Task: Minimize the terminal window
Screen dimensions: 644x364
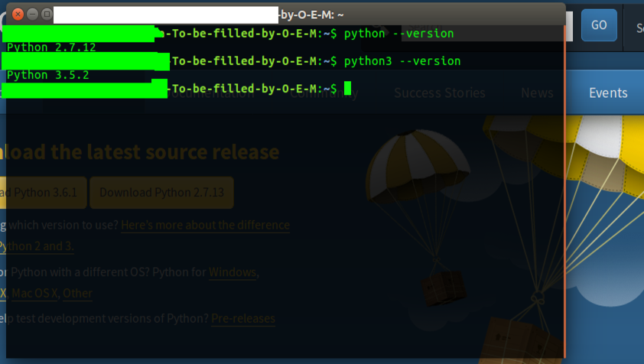Action: pyautogui.click(x=32, y=15)
